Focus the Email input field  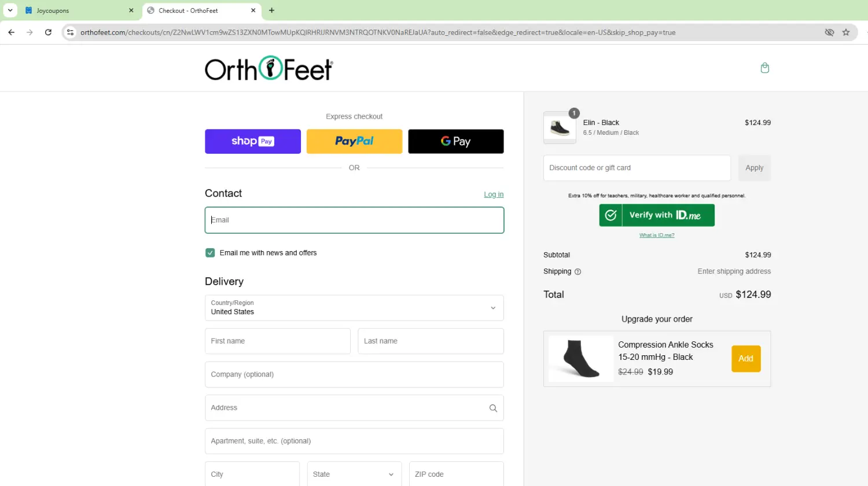coord(354,220)
